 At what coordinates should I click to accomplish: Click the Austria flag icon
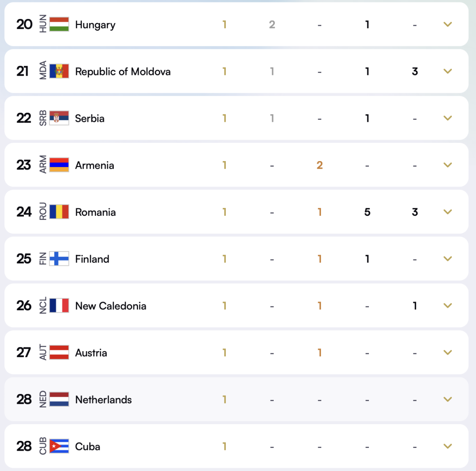coord(59,352)
